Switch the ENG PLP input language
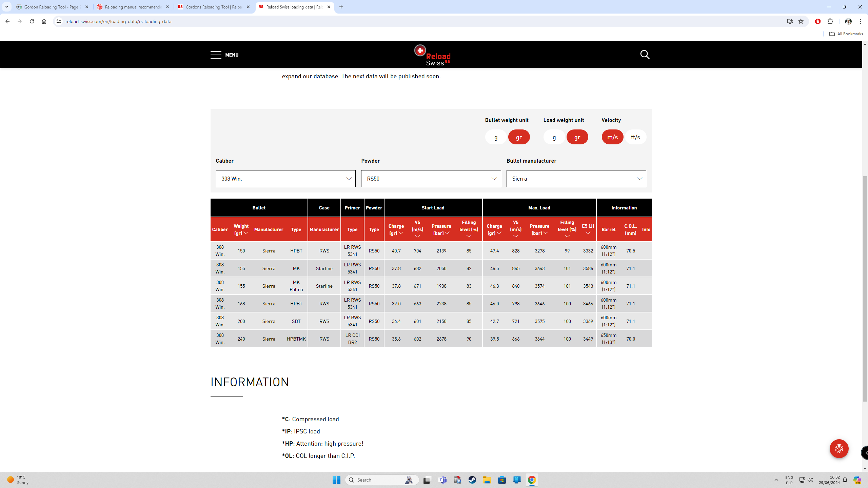Viewport: 868px width, 488px height. [789, 480]
